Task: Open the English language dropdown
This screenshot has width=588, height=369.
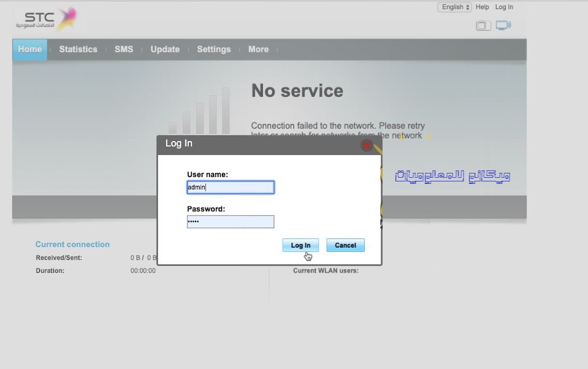Action: (x=454, y=7)
